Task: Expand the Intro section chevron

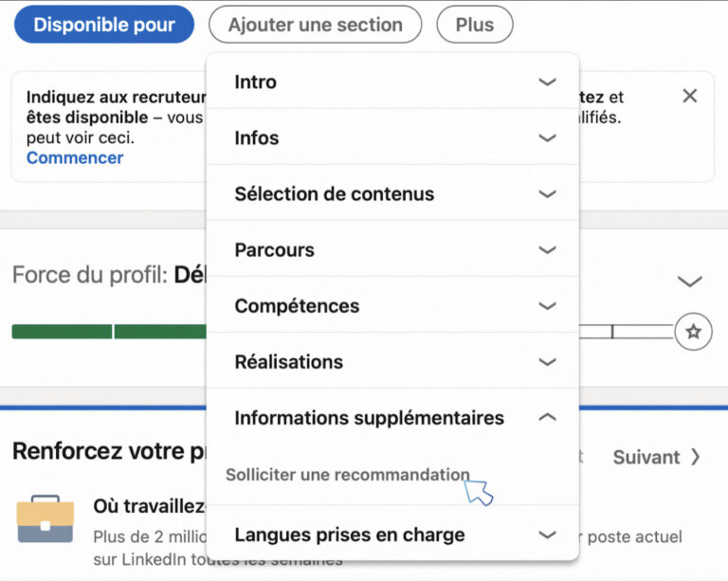Action: tap(547, 82)
